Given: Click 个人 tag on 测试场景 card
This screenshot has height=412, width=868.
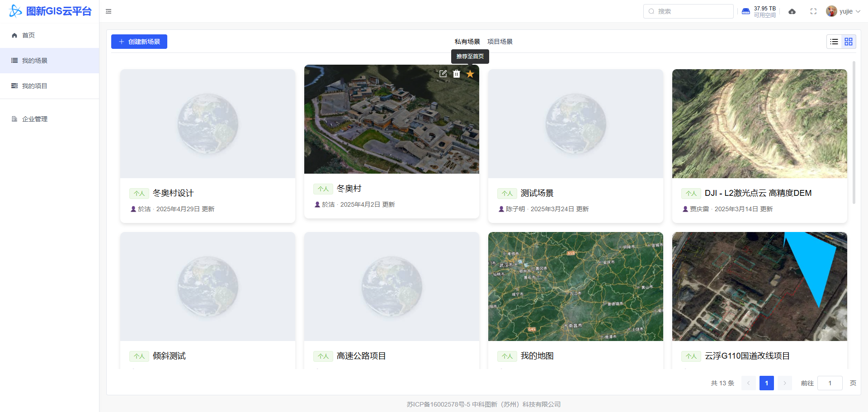Looking at the screenshot, I should point(507,194).
